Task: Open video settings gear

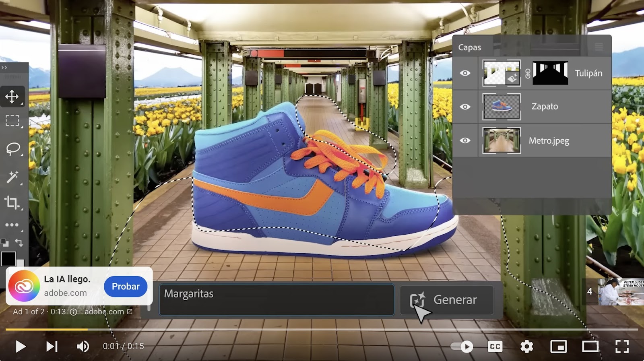Action: coord(526,347)
